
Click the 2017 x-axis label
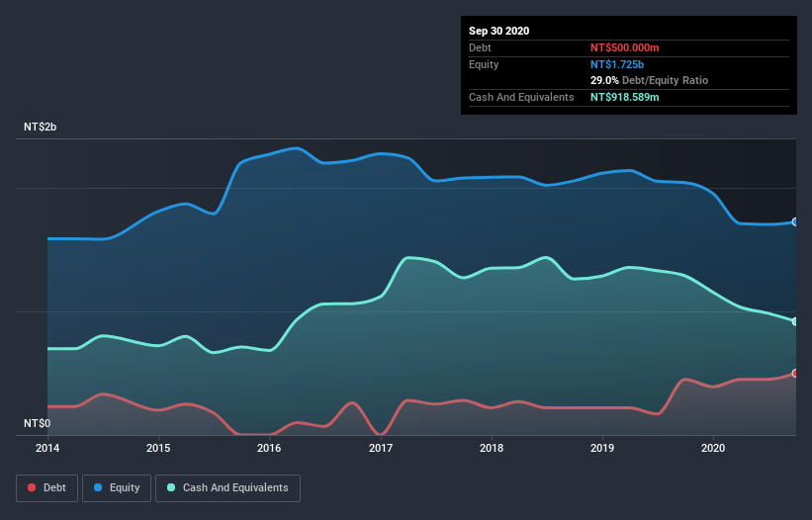[381, 448]
